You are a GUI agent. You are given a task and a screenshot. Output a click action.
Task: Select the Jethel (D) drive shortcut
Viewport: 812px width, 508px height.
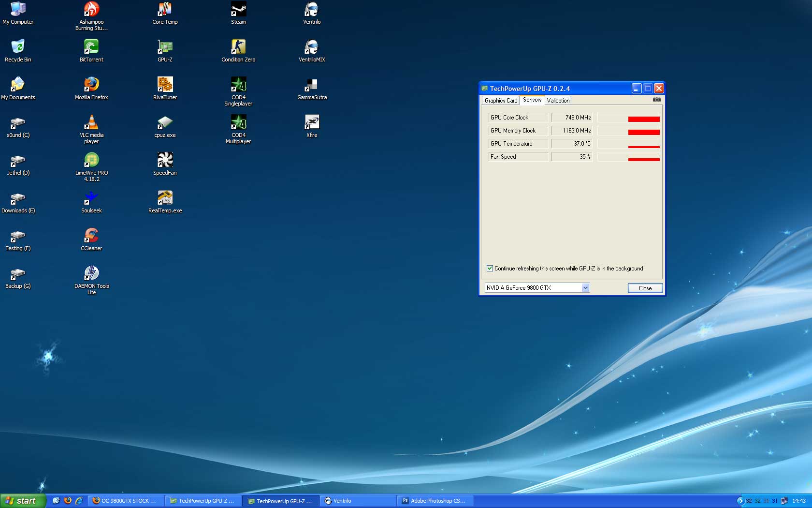tap(18, 164)
